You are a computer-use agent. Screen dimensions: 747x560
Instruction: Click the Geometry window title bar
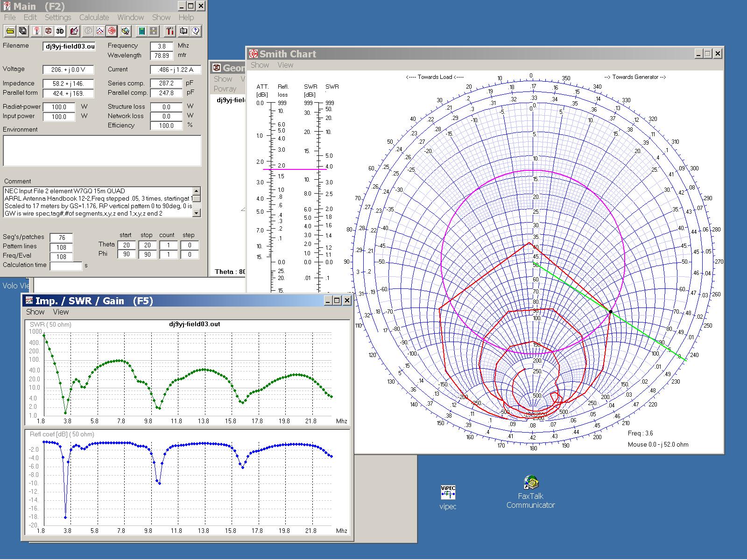pos(227,68)
